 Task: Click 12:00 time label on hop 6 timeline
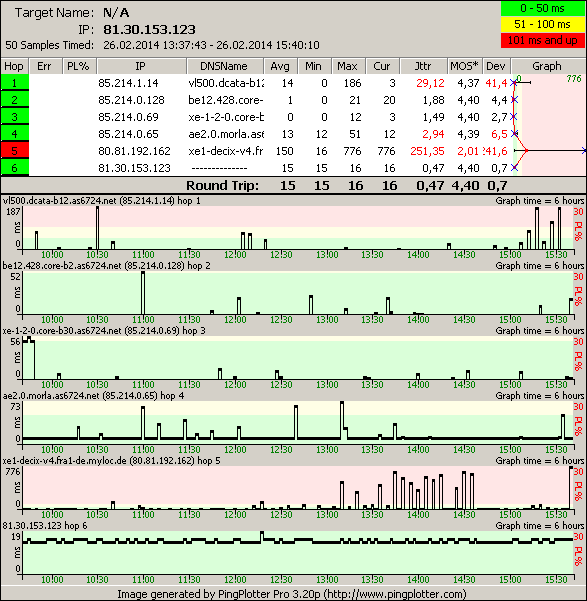235,580
